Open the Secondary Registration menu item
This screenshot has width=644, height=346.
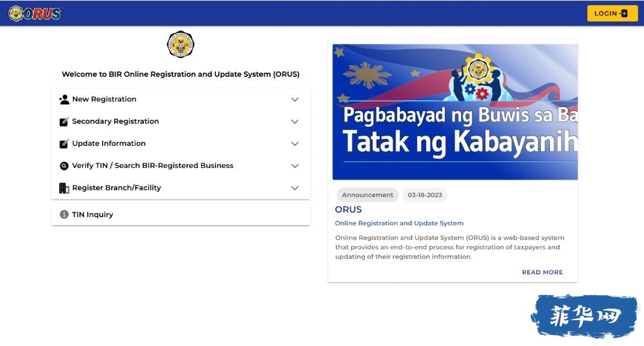click(x=181, y=121)
